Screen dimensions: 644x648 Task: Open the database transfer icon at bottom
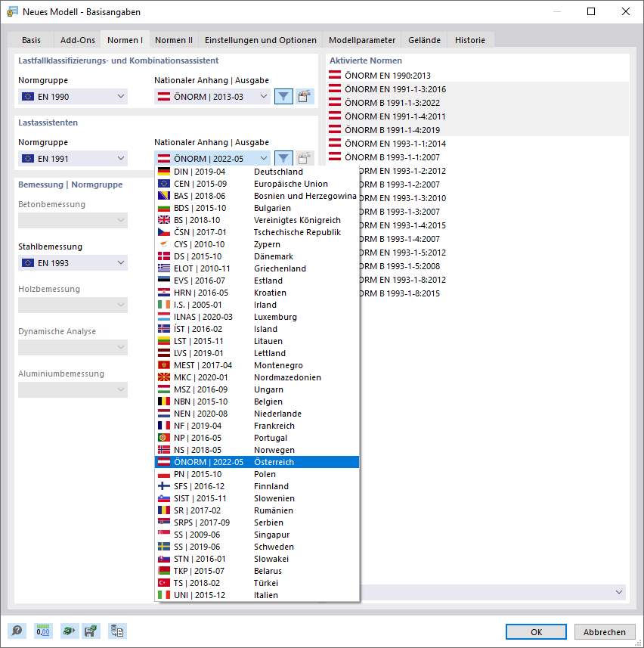(117, 631)
